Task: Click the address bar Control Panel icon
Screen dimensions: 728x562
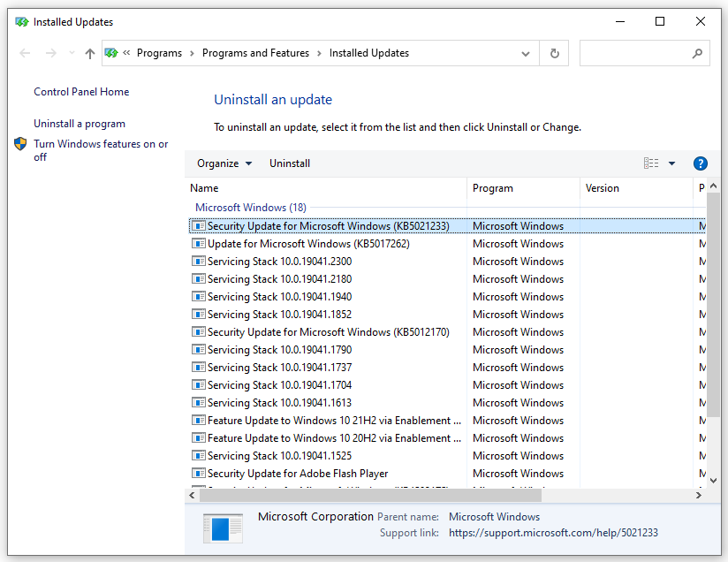Action: coord(111,53)
